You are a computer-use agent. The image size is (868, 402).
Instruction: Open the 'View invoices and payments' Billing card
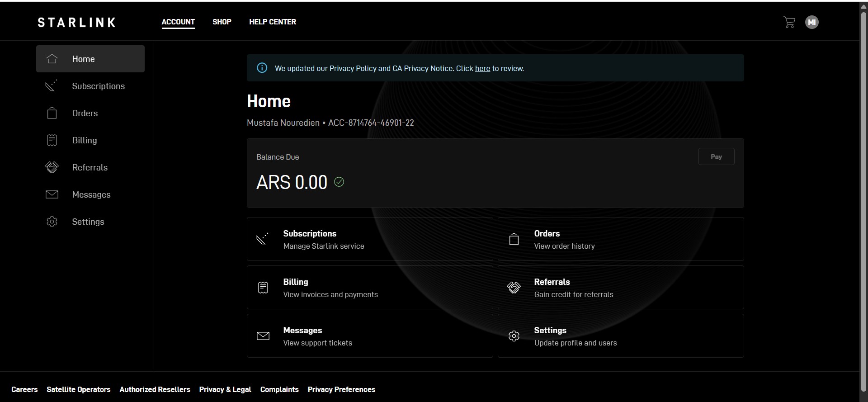tap(370, 288)
